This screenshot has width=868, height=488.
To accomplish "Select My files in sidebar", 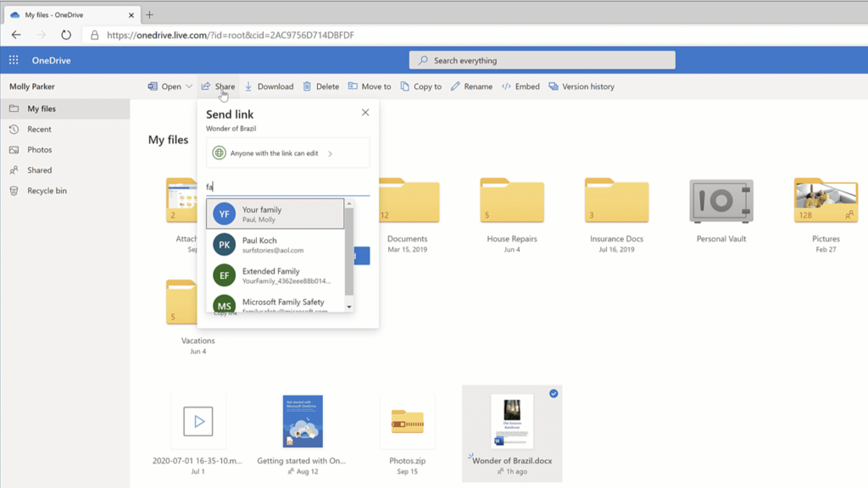I will click(x=64, y=108).
